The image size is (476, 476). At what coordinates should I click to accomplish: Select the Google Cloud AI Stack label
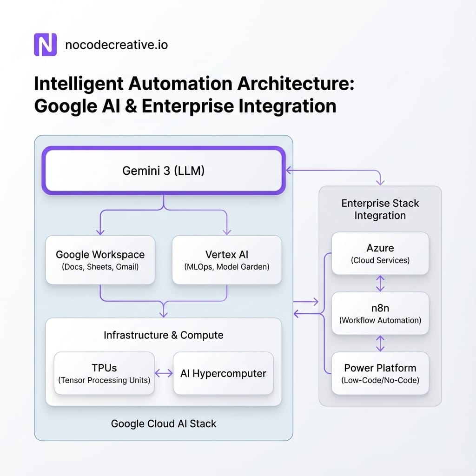(x=163, y=423)
